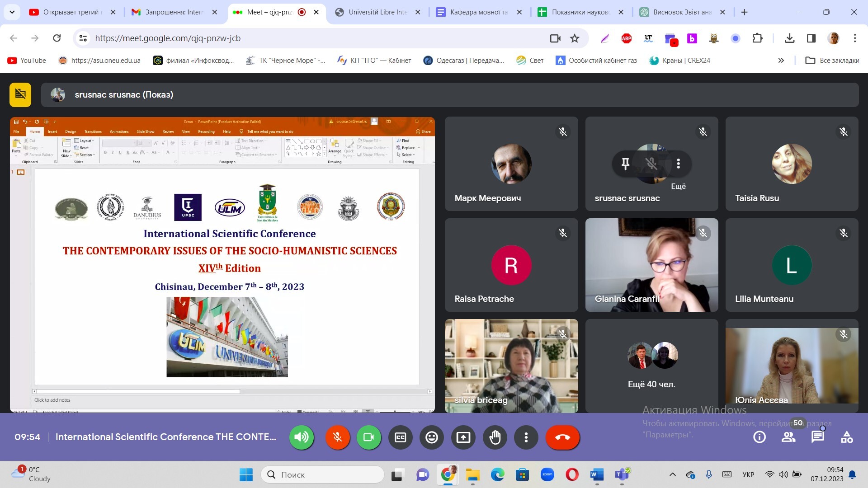Viewport: 868px width, 488px height.
Task: Turn off your camera
Action: [x=368, y=437]
